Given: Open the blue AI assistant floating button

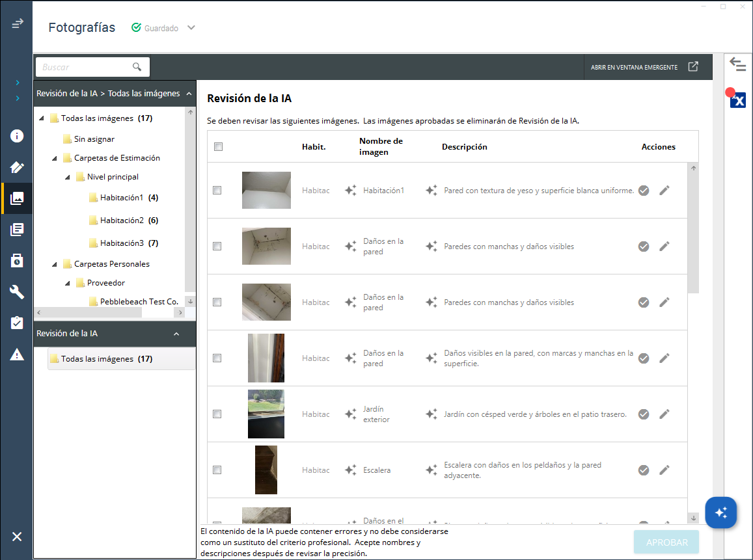Looking at the screenshot, I should click(x=720, y=513).
